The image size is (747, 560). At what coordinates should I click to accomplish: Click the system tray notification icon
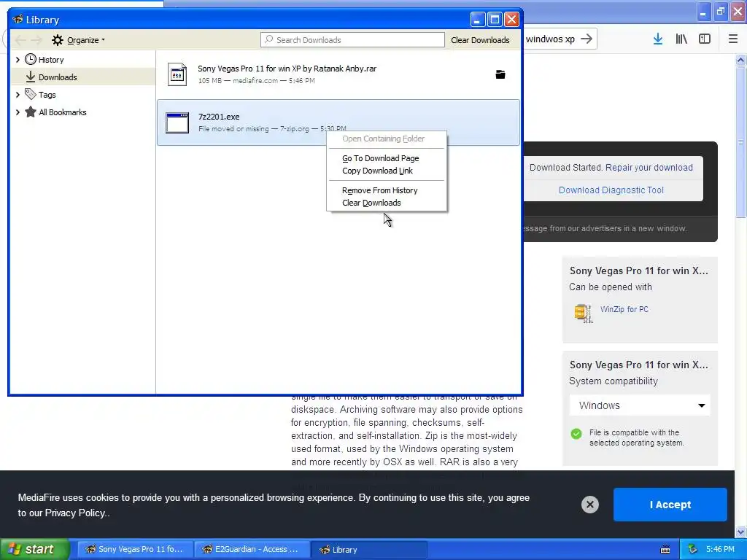pos(693,550)
